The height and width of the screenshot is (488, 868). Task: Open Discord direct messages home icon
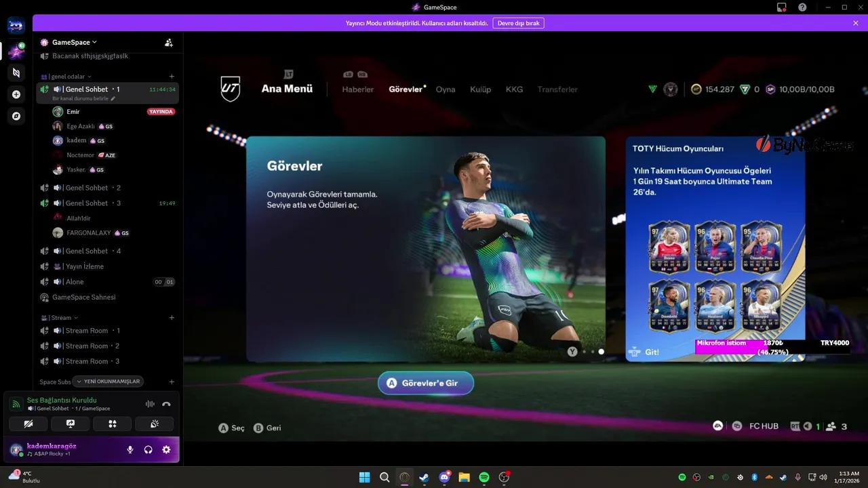tap(16, 26)
